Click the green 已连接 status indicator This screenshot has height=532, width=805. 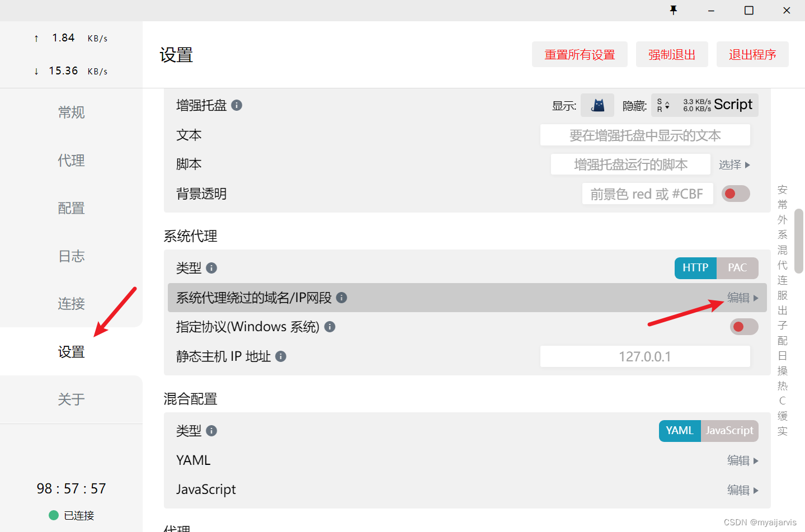pyautogui.click(x=54, y=515)
